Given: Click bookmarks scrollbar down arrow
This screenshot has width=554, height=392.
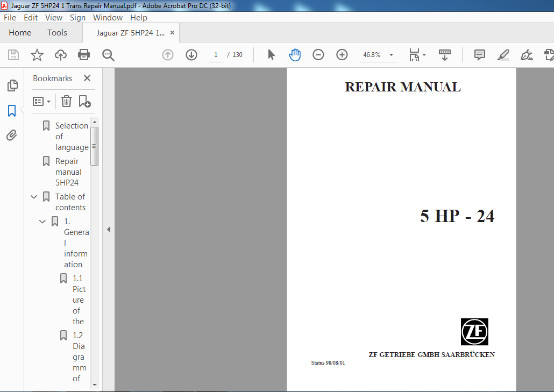Looking at the screenshot, I should point(94,385).
